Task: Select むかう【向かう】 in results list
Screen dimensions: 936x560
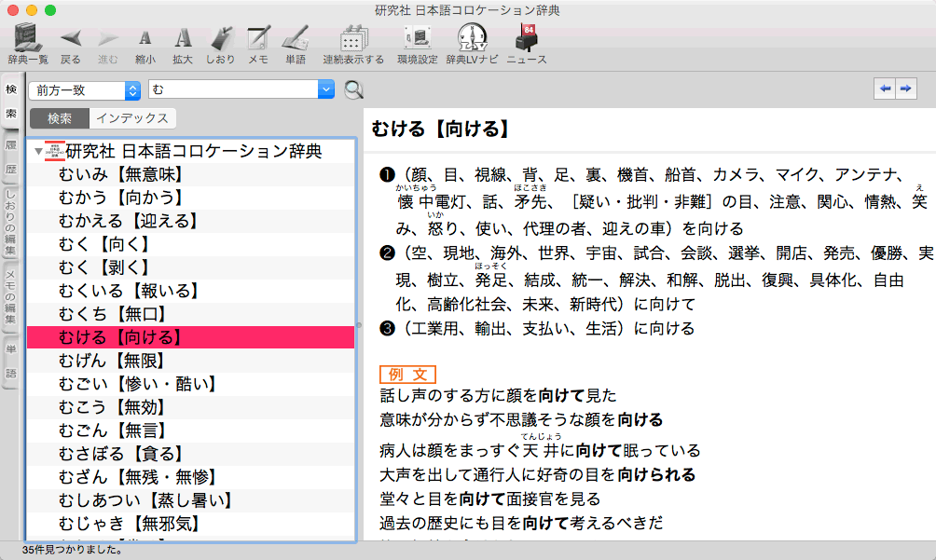Action: (x=119, y=198)
